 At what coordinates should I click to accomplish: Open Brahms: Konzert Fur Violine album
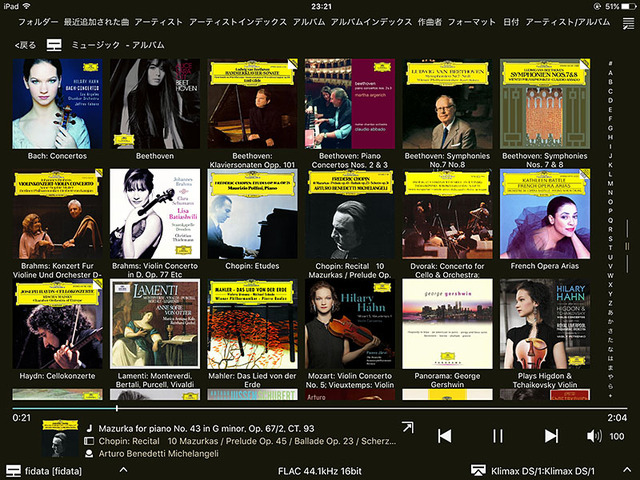(x=57, y=214)
